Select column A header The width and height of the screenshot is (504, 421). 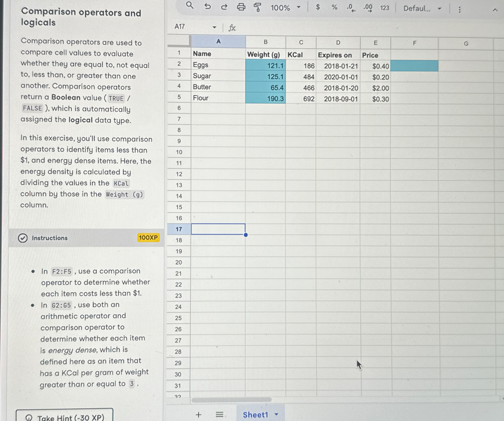[x=218, y=41]
